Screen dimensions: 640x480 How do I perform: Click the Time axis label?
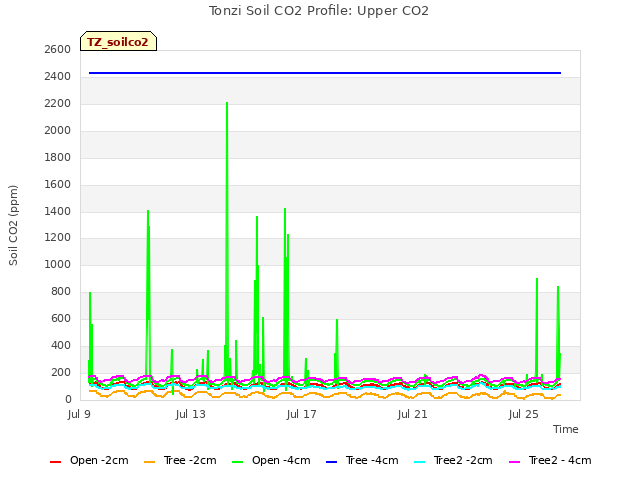(565, 429)
